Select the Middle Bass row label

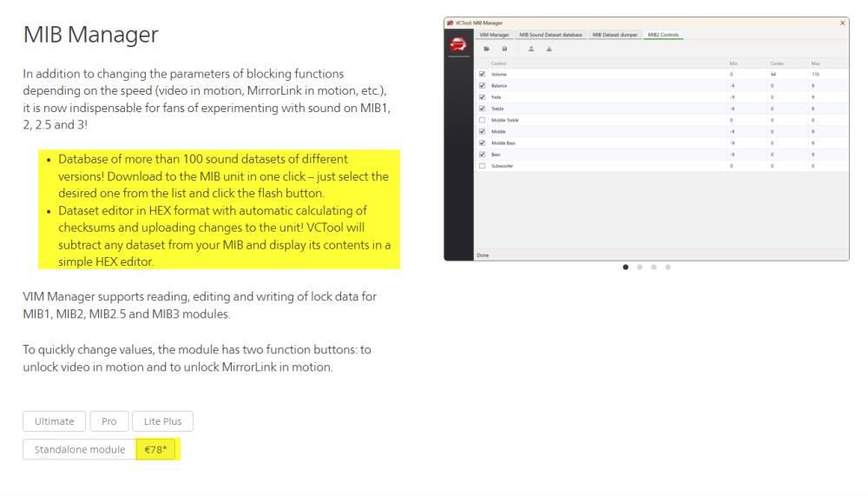tap(503, 143)
